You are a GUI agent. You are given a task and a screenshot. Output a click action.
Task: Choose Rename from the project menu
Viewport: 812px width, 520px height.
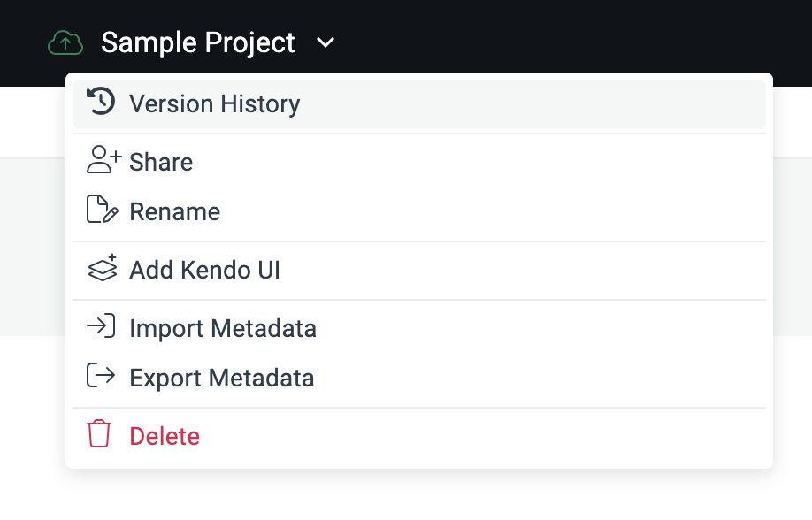click(174, 210)
